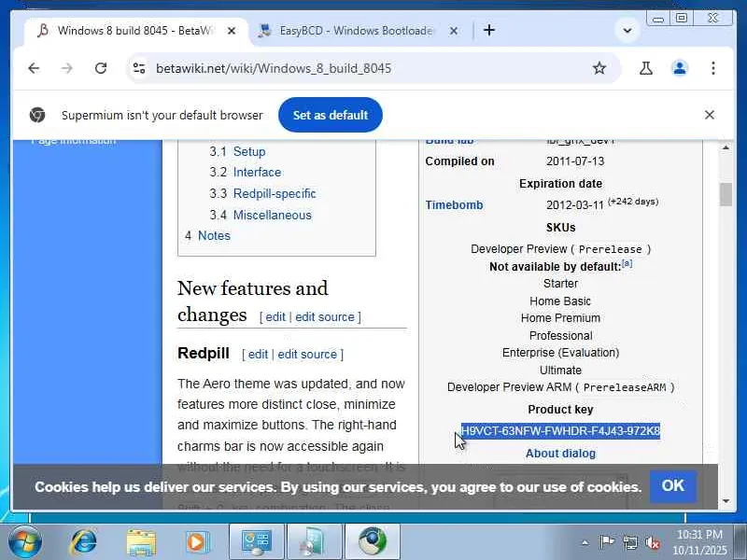Open the Action Center flag icon
Viewport: 747px width, 560px height.
606,542
